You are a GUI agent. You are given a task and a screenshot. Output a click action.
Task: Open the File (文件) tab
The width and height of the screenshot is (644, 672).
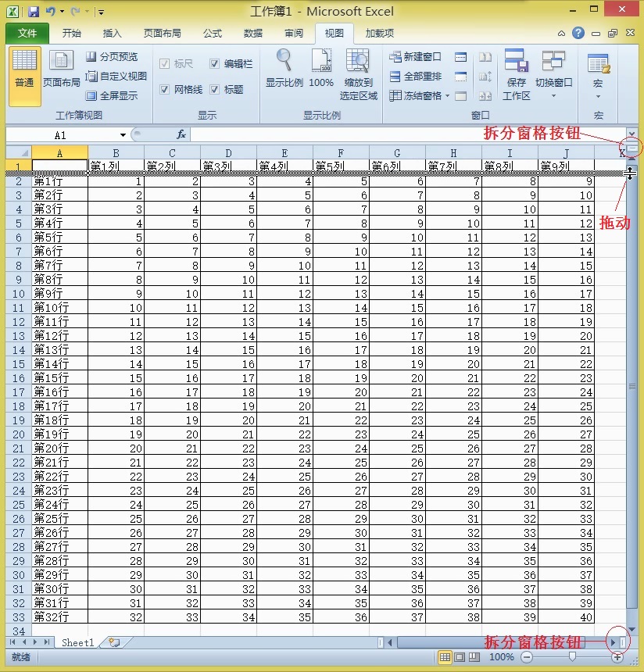(x=27, y=34)
